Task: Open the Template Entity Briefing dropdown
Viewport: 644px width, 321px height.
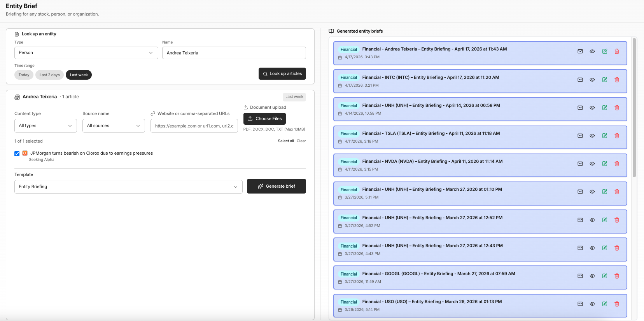Action: (128, 187)
